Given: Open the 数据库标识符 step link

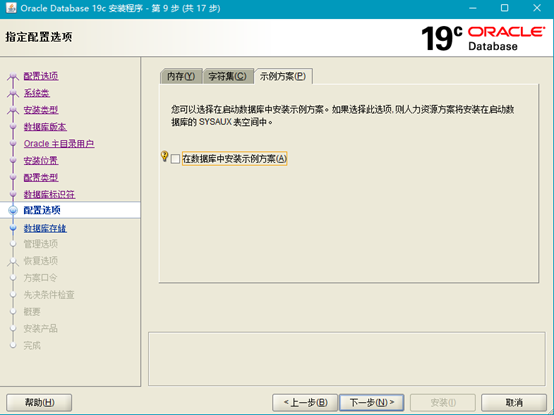Looking at the screenshot, I should [49, 195].
